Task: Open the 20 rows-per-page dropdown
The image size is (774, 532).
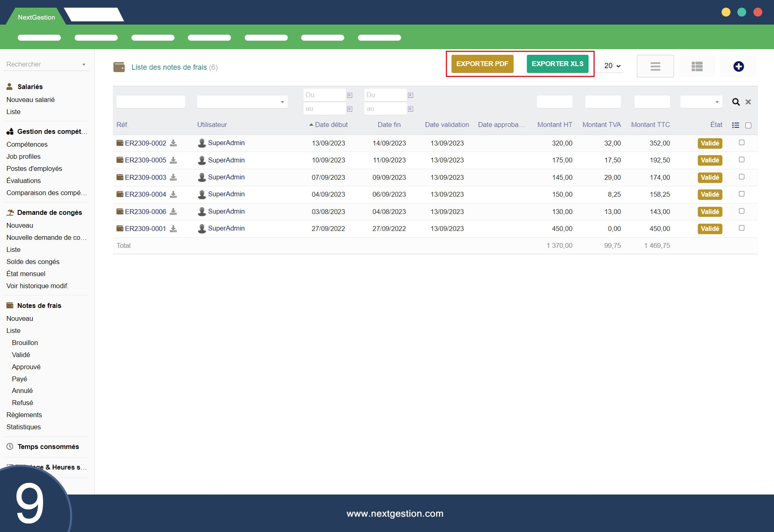Action: pos(612,66)
